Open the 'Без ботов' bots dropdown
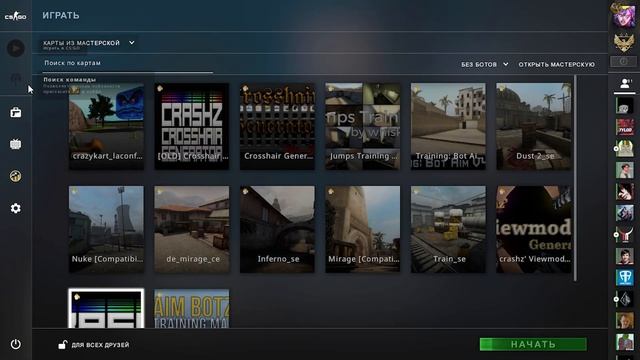 (x=484, y=64)
